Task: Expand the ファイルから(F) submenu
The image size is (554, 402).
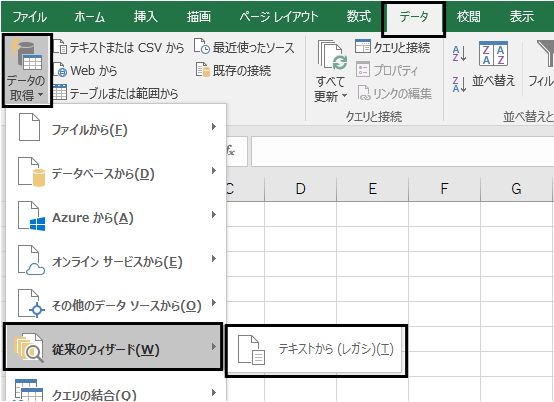Action: pyautogui.click(x=116, y=128)
